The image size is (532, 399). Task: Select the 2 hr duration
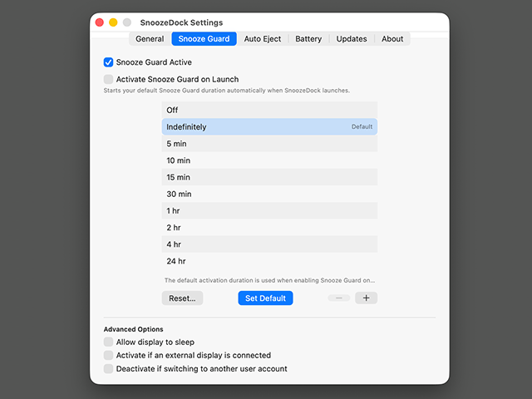pos(269,228)
